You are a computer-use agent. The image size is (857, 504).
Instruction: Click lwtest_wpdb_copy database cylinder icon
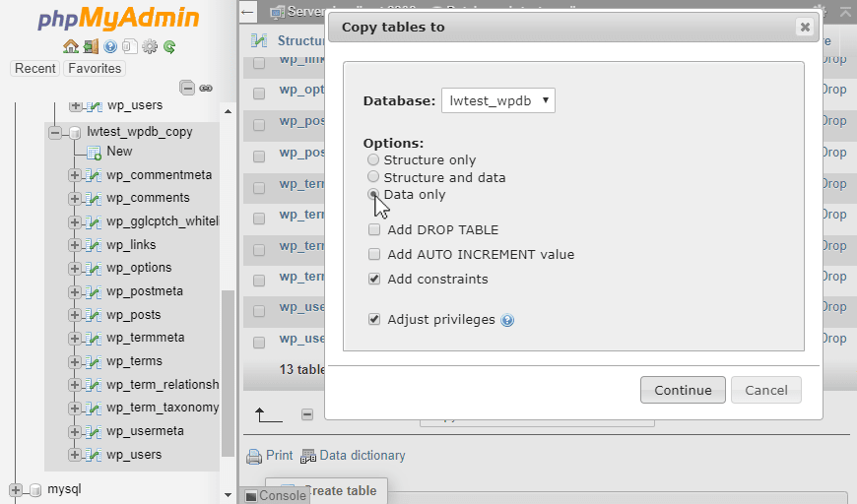click(75, 133)
